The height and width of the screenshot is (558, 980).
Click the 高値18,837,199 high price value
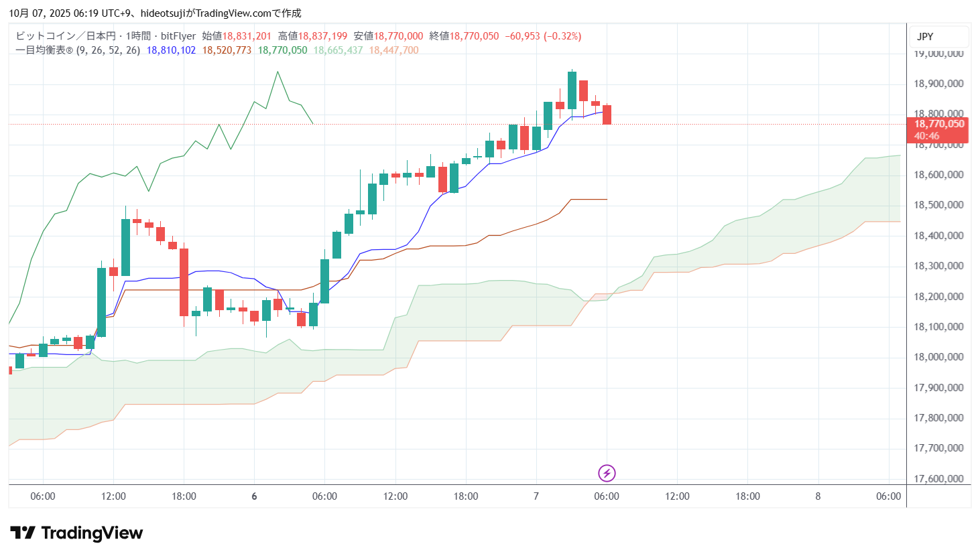[312, 36]
